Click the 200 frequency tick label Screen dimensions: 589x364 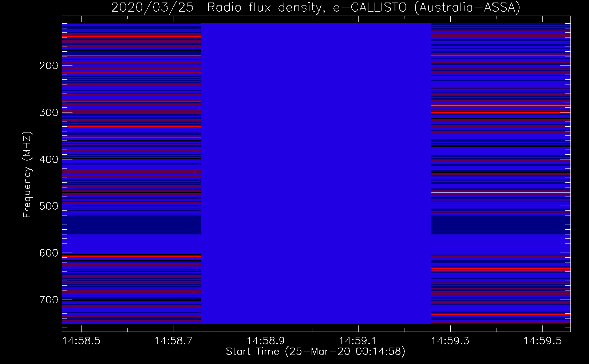click(x=49, y=66)
